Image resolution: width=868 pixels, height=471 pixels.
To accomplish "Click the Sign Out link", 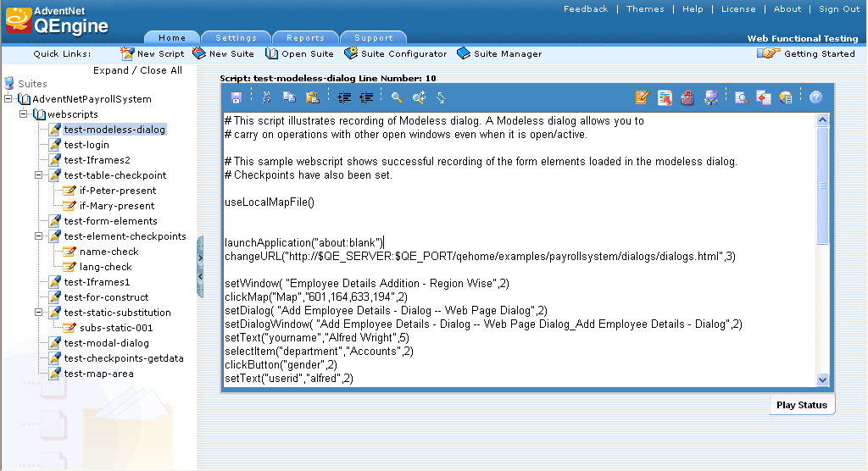I will point(839,8).
